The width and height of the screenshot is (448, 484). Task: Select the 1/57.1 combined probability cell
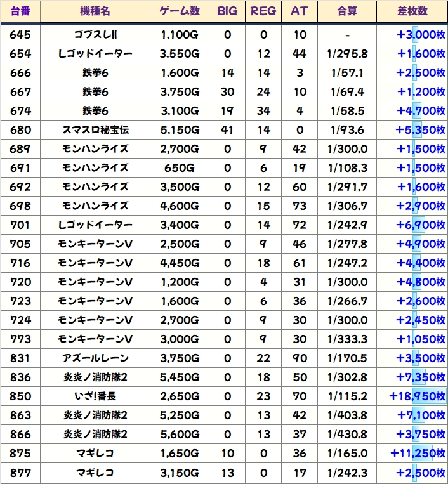coord(348,73)
